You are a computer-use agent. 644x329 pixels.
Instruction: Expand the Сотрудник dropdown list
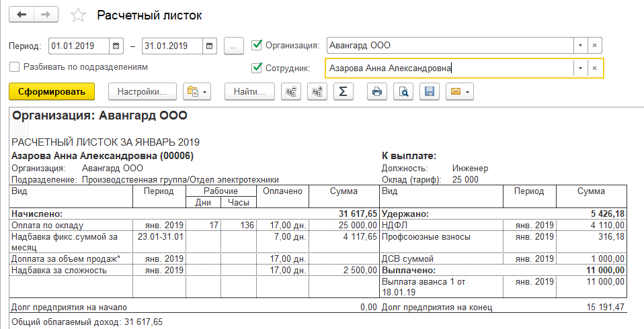pyautogui.click(x=579, y=68)
